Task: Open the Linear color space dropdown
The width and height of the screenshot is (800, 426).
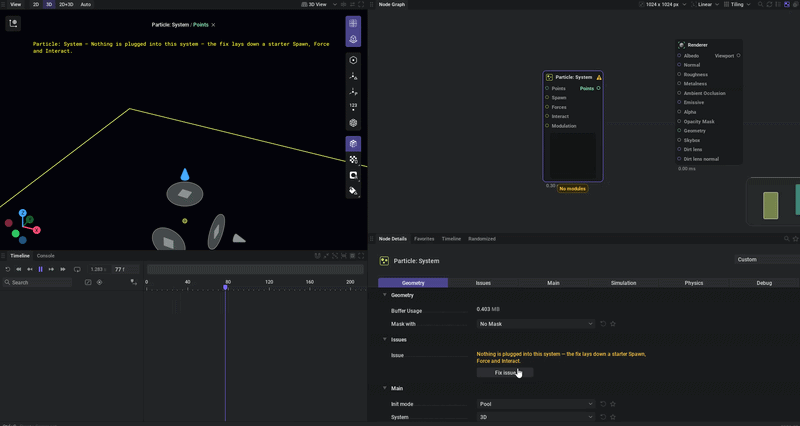Action: point(705,4)
